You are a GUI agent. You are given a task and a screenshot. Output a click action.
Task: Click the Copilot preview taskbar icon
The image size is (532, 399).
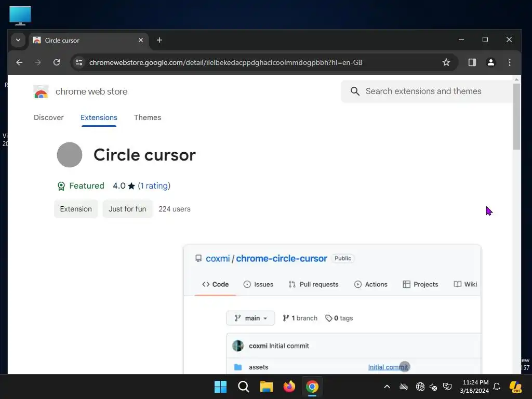[515, 387]
